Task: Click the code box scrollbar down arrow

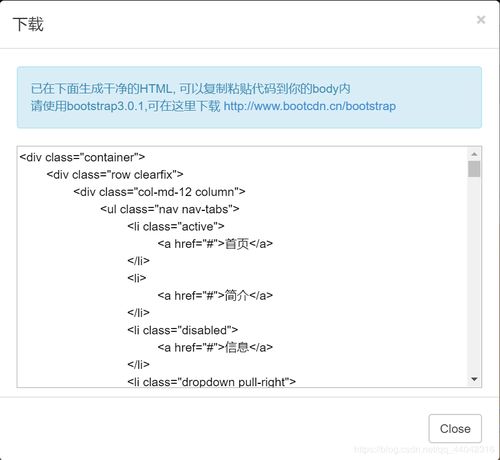Action: point(474,379)
